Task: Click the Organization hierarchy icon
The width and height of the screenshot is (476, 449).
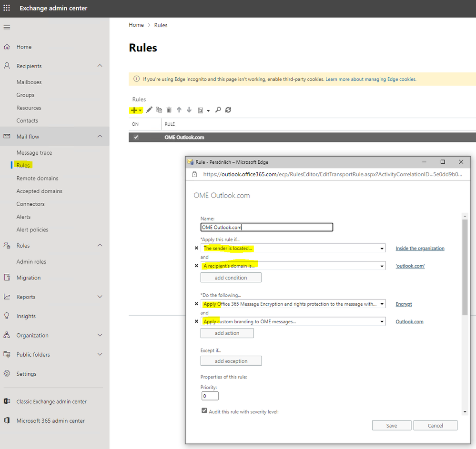Action: (7, 335)
